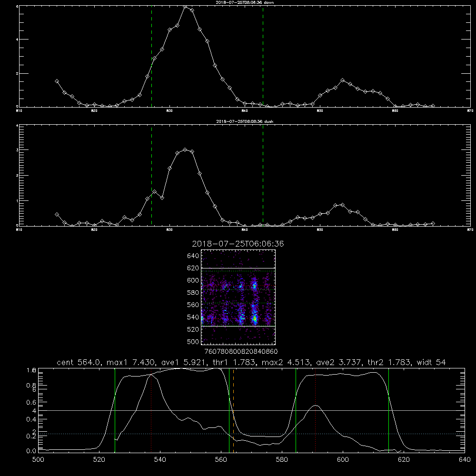Select the right green dashed line in dusk plot
This screenshot has width=476, height=476.
pyautogui.click(x=263, y=175)
